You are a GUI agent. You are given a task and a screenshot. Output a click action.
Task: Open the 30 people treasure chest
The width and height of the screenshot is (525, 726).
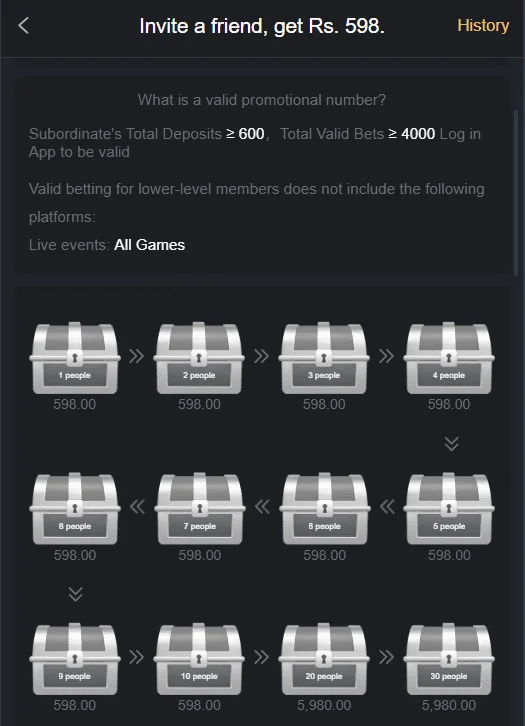pyautogui.click(x=449, y=659)
